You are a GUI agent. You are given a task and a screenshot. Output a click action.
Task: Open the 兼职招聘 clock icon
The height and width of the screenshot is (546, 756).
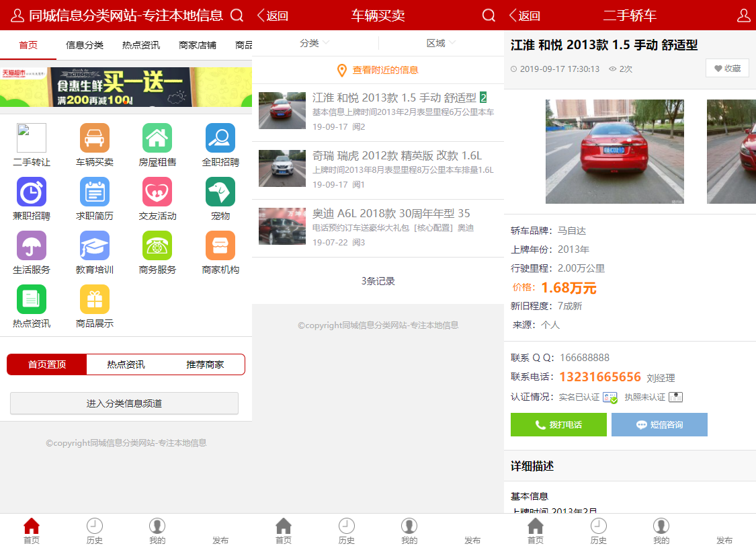32,192
